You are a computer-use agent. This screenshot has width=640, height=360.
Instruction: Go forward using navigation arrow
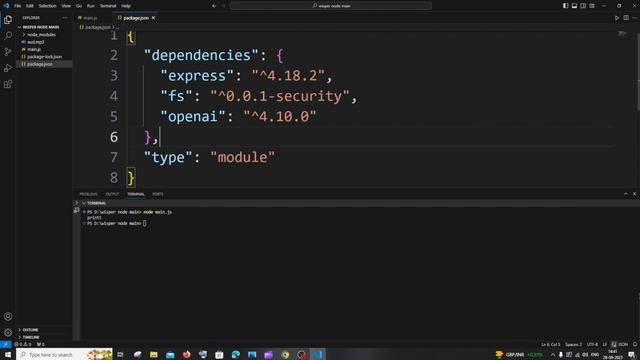pos(224,6)
